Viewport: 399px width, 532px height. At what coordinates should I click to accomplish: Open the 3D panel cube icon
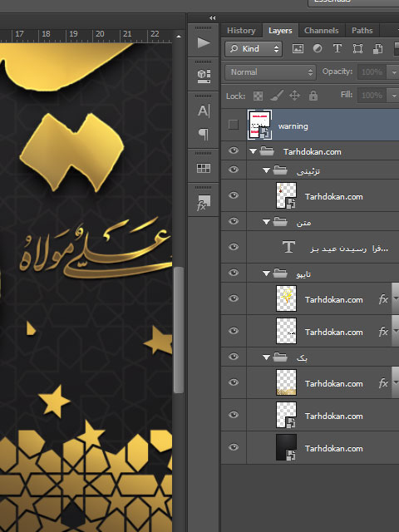pyautogui.click(x=204, y=76)
